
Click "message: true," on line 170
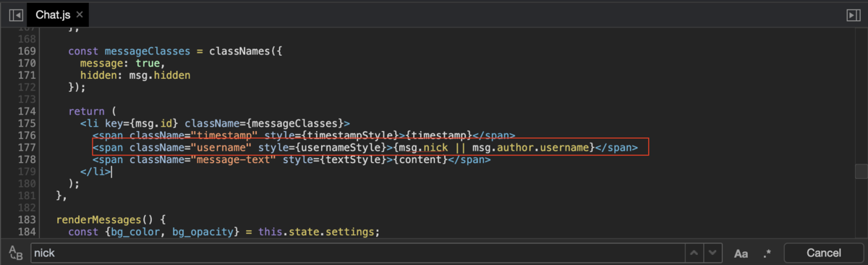point(123,63)
